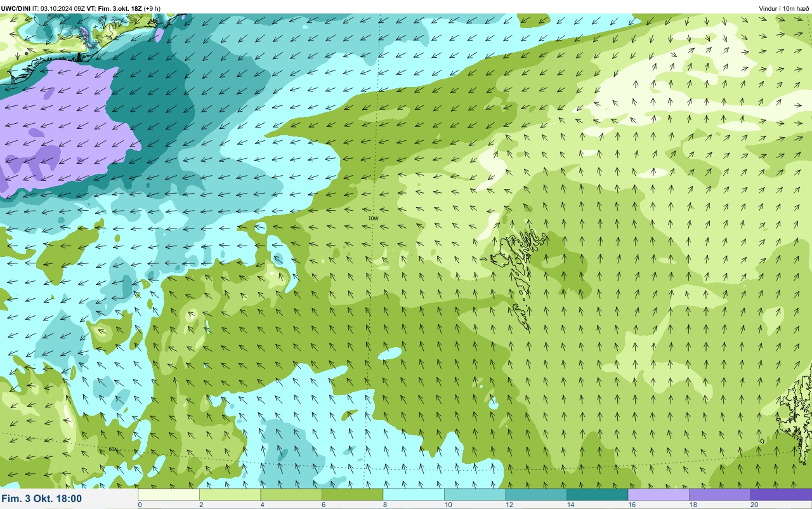Click the aqua 10–12 legend swatch

[475, 494]
